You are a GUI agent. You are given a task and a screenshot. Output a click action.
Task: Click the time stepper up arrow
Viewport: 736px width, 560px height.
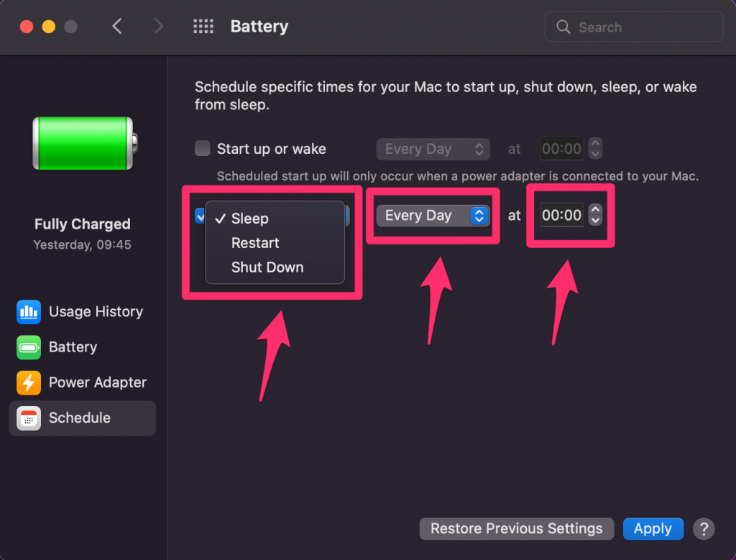pos(595,211)
